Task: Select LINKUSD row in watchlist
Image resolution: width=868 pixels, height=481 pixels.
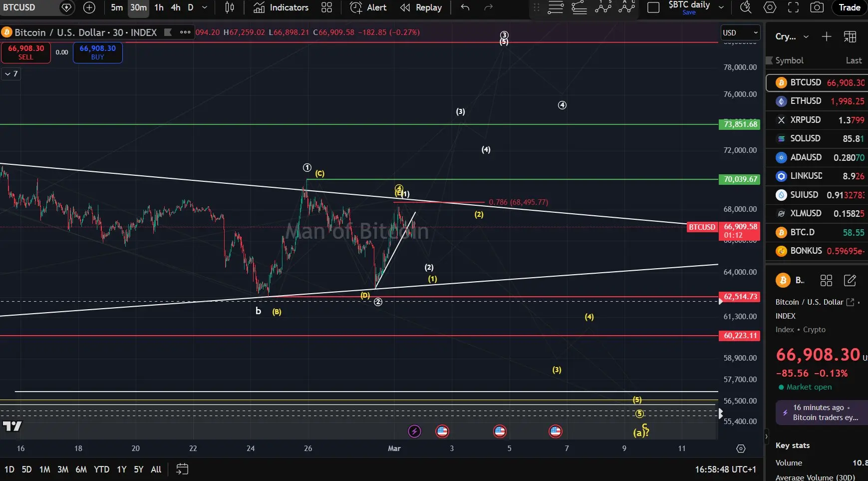Action: click(817, 176)
